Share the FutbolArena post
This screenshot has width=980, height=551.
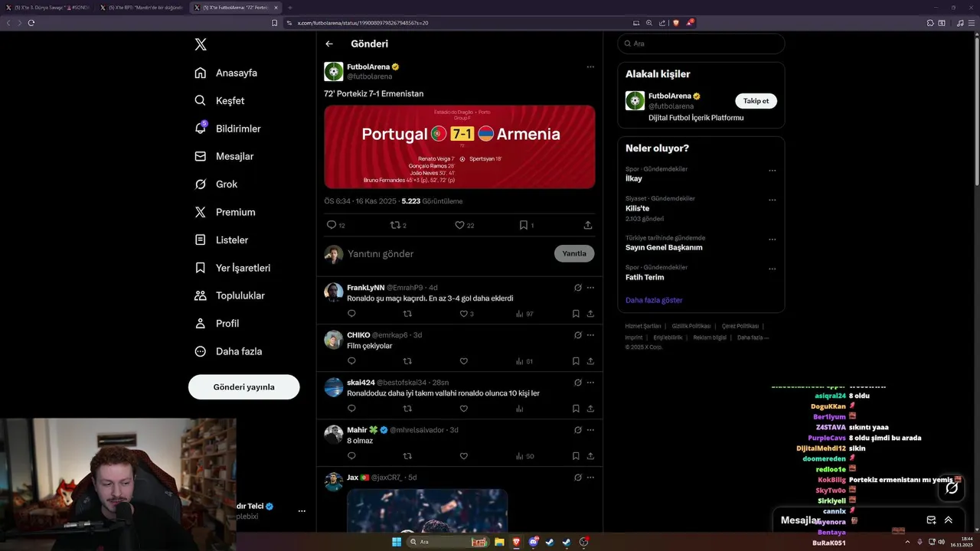[587, 225]
